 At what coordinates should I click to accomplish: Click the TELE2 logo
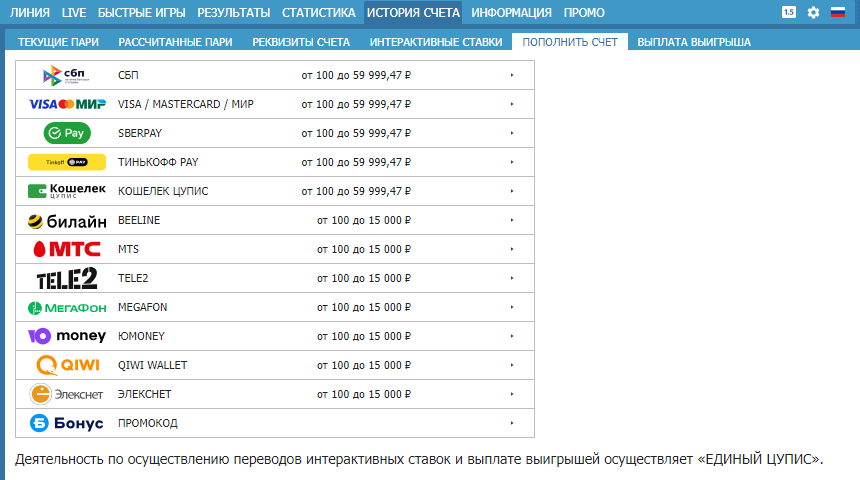(67, 278)
